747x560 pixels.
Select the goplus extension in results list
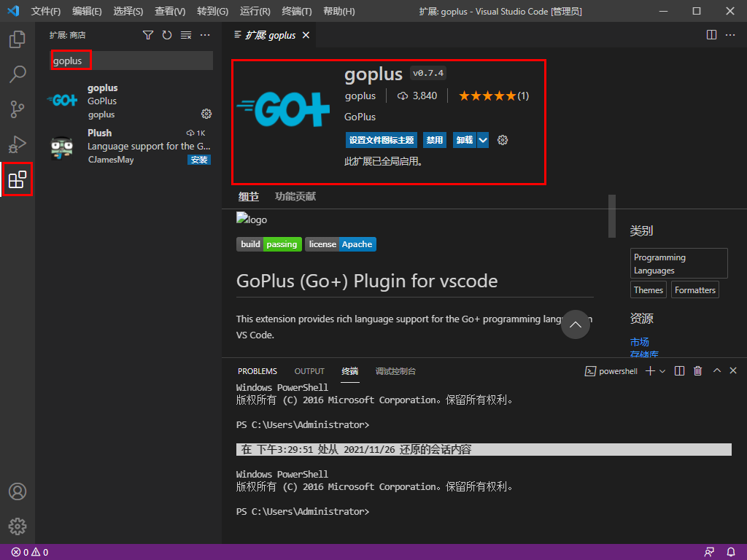point(128,101)
